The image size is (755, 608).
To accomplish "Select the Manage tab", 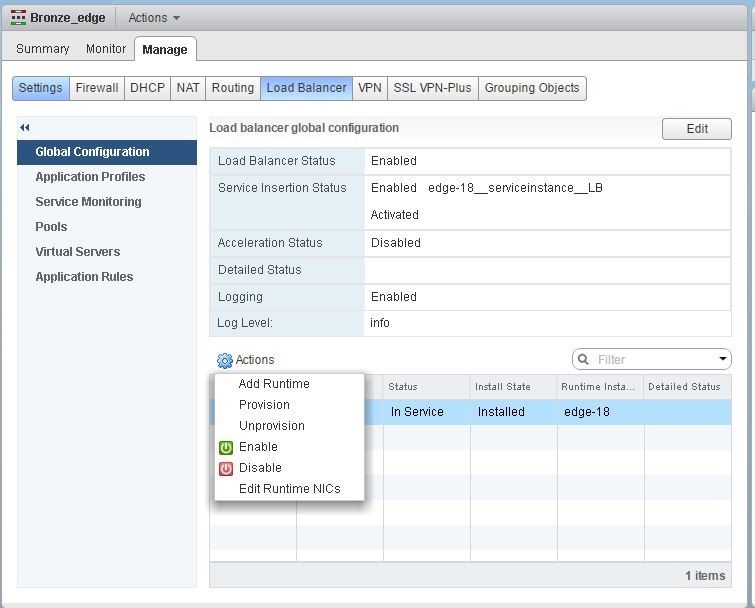I will pyautogui.click(x=165, y=49).
